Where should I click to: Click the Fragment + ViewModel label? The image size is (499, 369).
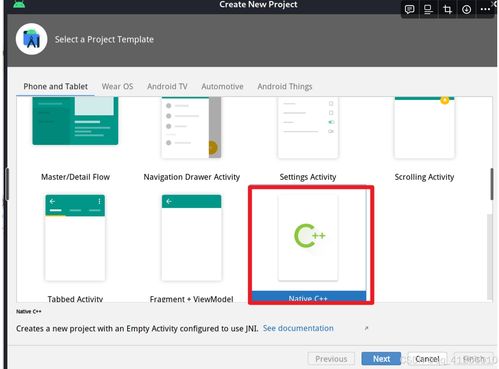(x=191, y=299)
